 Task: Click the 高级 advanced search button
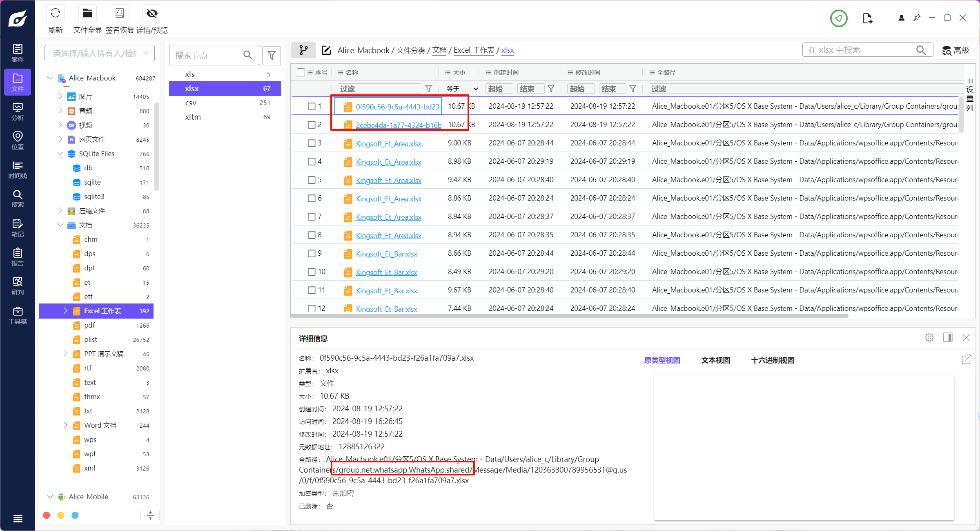pos(956,50)
